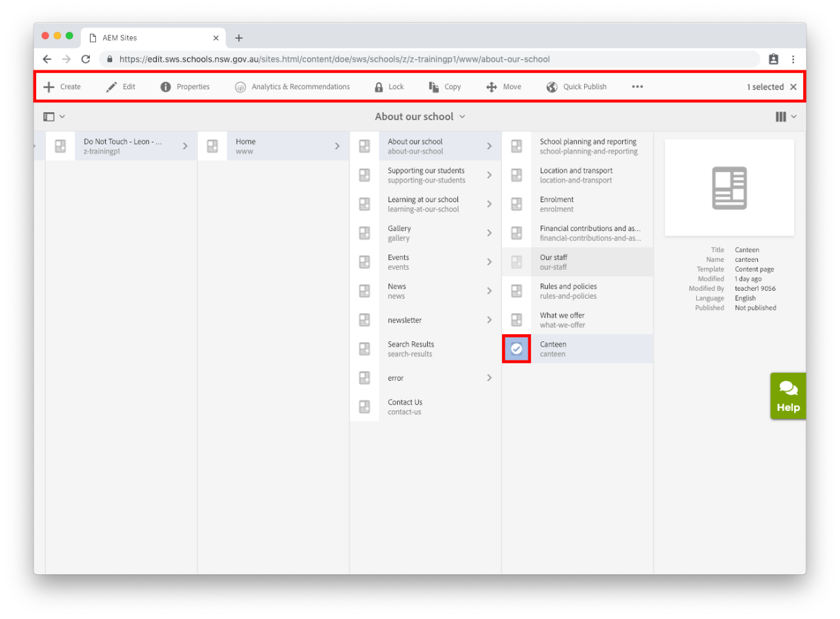Open the more actions ellipsis menu

637,87
